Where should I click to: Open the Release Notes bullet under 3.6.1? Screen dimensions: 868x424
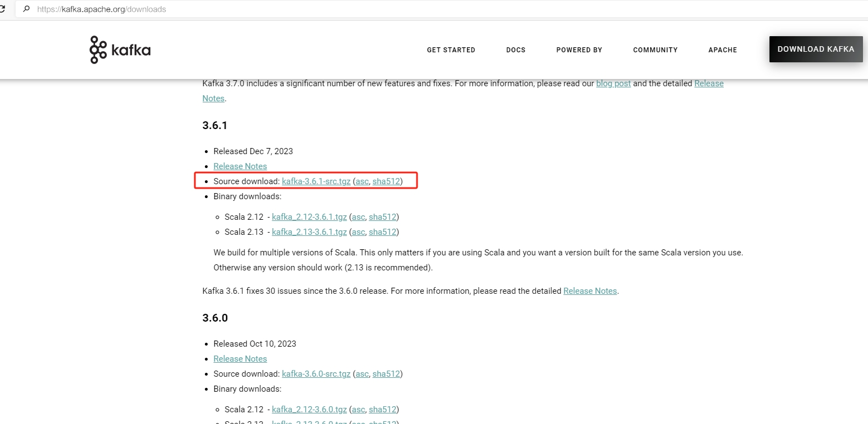tap(240, 166)
